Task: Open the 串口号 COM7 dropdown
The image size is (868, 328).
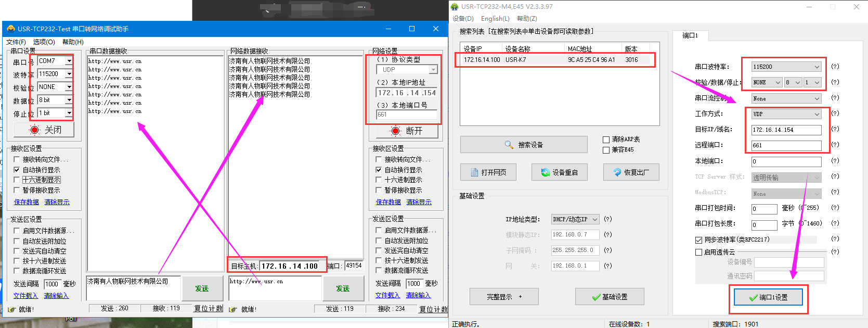Action: pyautogui.click(x=69, y=61)
